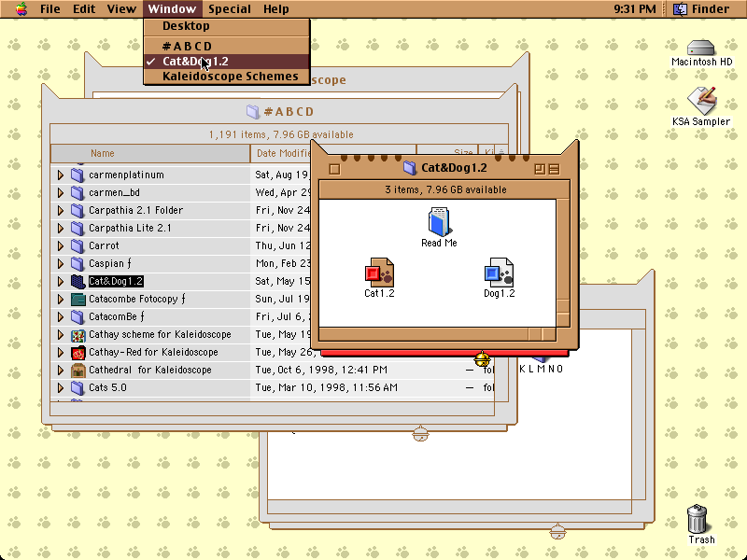Screen dimensions: 747x560
Task: Expand the carmen_bd folder triangle
Action: pyautogui.click(x=61, y=192)
